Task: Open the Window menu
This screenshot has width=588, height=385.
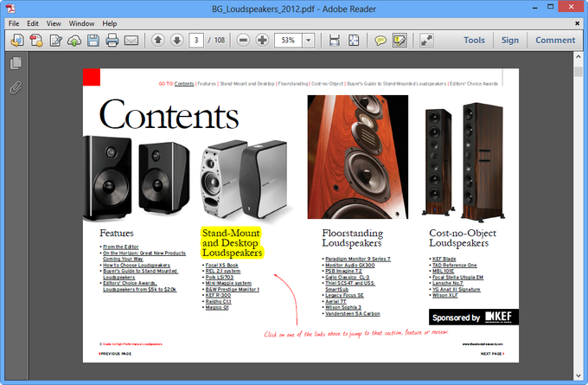Action: 81,23
